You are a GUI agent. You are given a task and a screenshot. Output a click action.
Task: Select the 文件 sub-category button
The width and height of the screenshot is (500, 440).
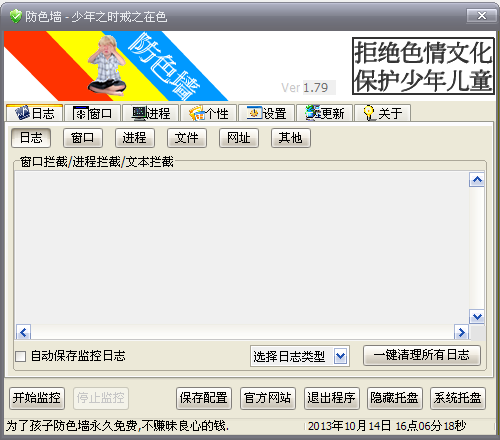187,138
